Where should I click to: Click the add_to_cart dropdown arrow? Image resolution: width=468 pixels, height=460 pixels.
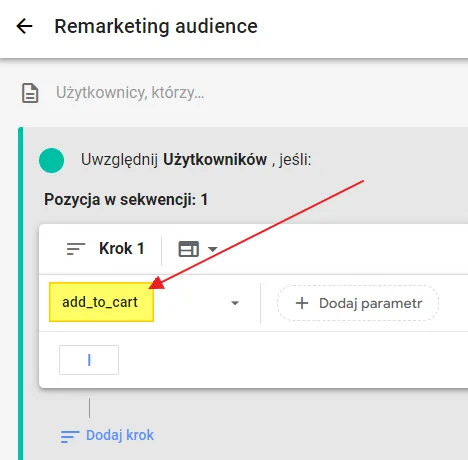point(235,303)
